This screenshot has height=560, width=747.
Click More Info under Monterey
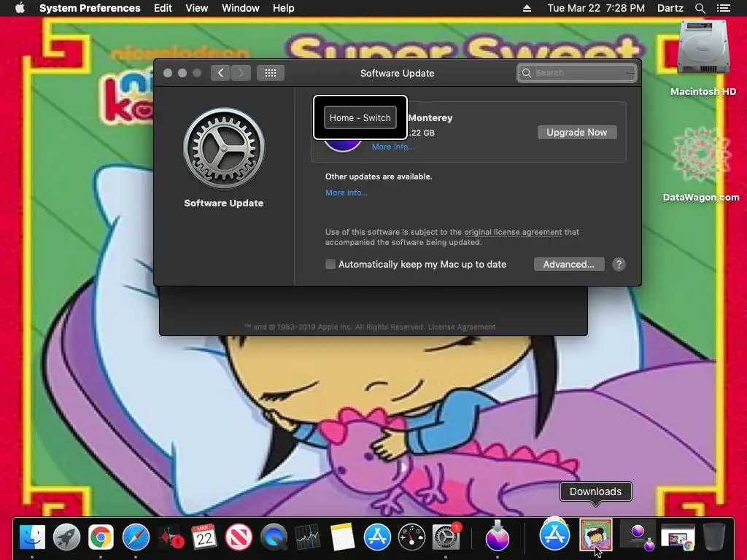click(x=393, y=147)
